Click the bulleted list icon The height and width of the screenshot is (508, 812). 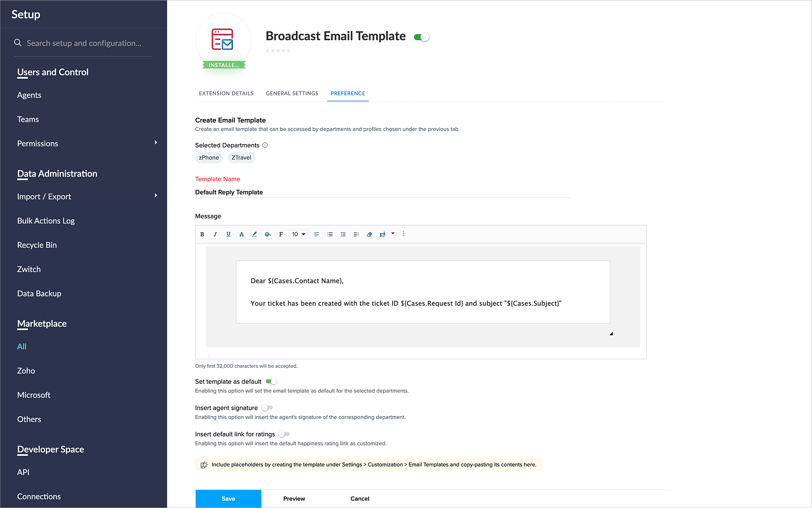[x=330, y=234]
